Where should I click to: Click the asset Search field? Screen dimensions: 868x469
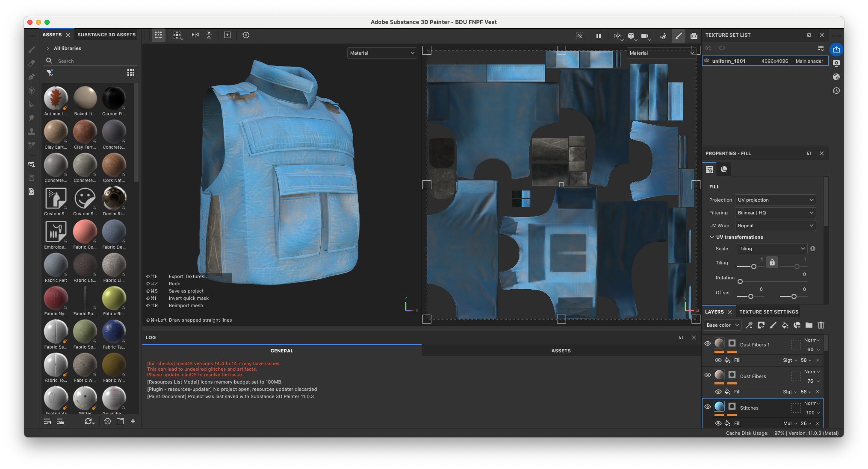94,61
